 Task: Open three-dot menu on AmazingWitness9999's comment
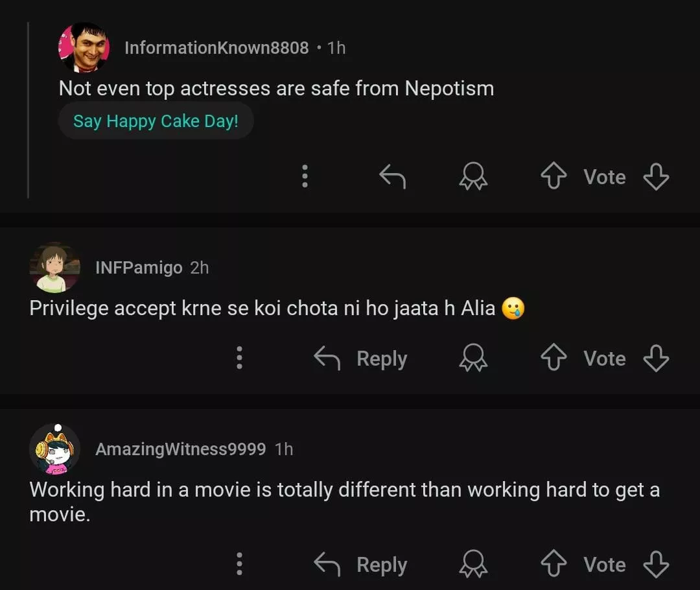239,565
